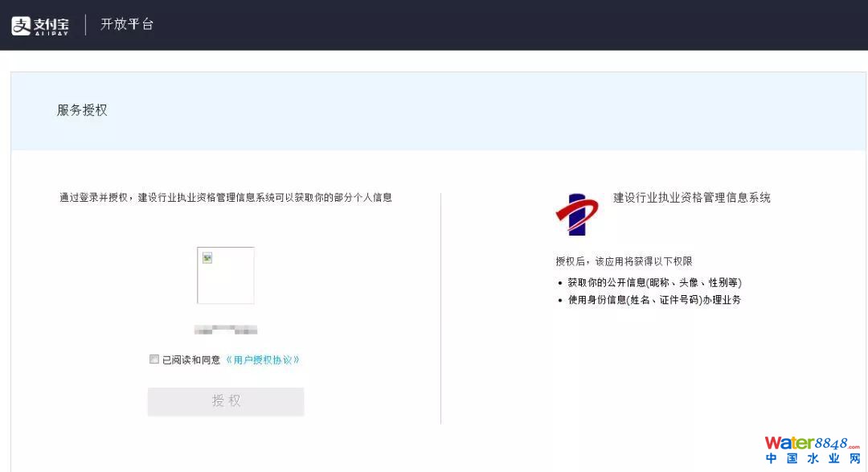Click the broken image icon in avatar box
Viewport: 868px width, 472px height.
pos(207,257)
